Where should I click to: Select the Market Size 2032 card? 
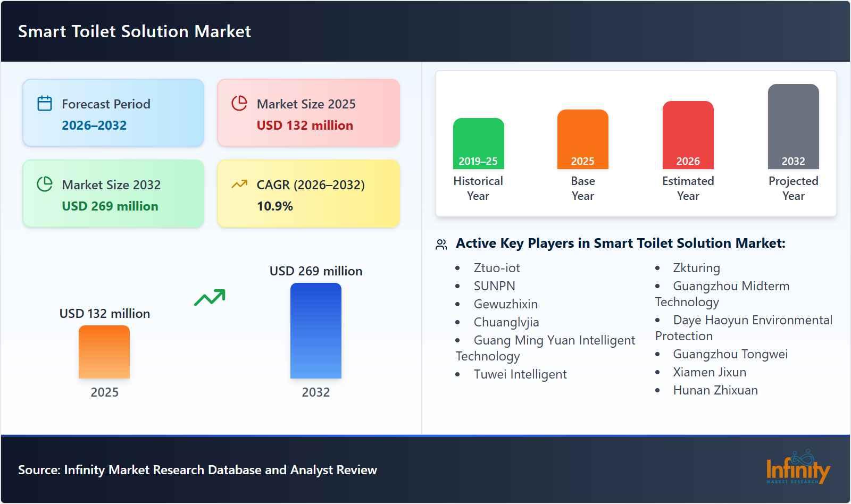pos(113,194)
